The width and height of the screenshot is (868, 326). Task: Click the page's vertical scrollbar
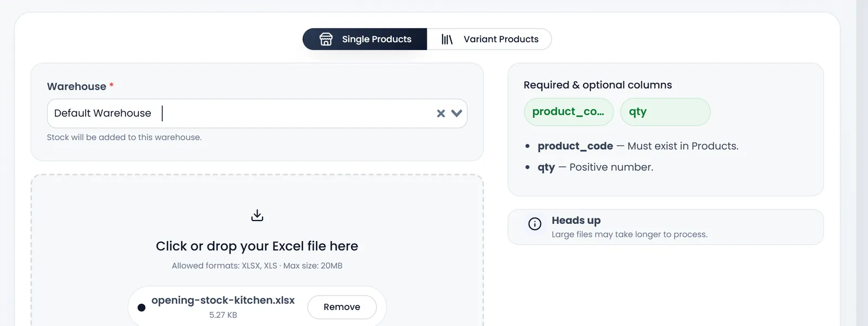862,163
